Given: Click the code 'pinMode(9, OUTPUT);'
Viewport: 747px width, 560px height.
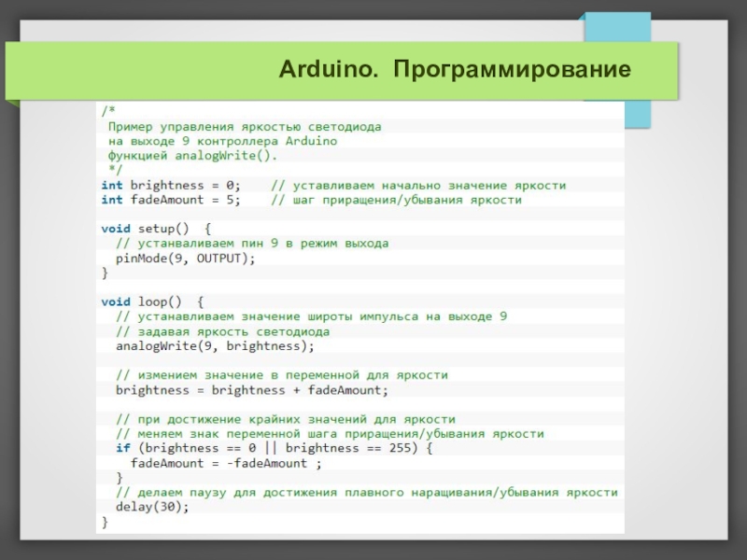Looking at the screenshot, I should click(185, 259).
